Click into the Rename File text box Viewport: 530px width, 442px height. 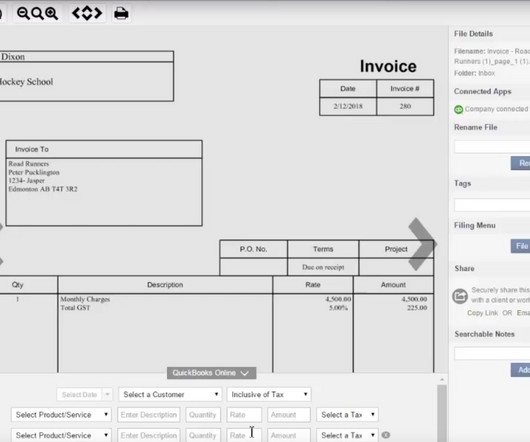point(492,147)
